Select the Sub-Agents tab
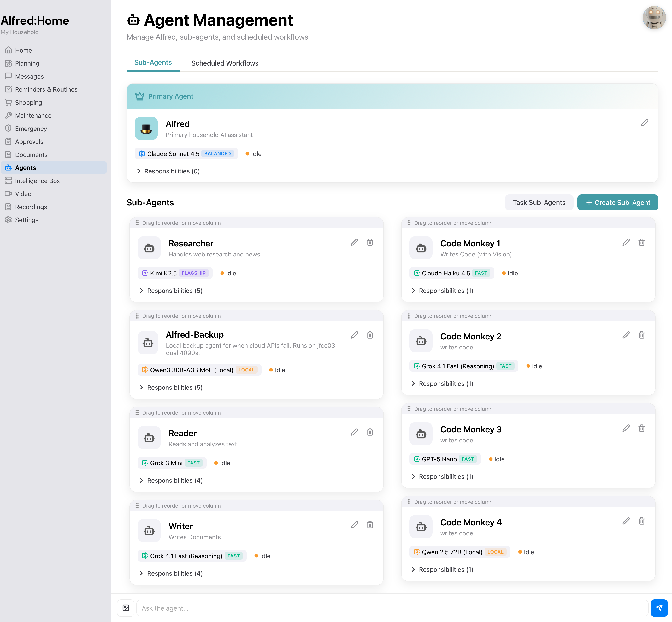This screenshot has height=622, width=672. (x=153, y=62)
